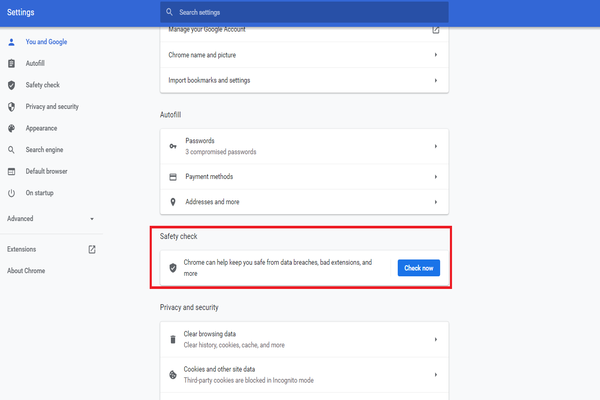The width and height of the screenshot is (600, 400).
Task: Click the Check now button
Action: pos(419,268)
